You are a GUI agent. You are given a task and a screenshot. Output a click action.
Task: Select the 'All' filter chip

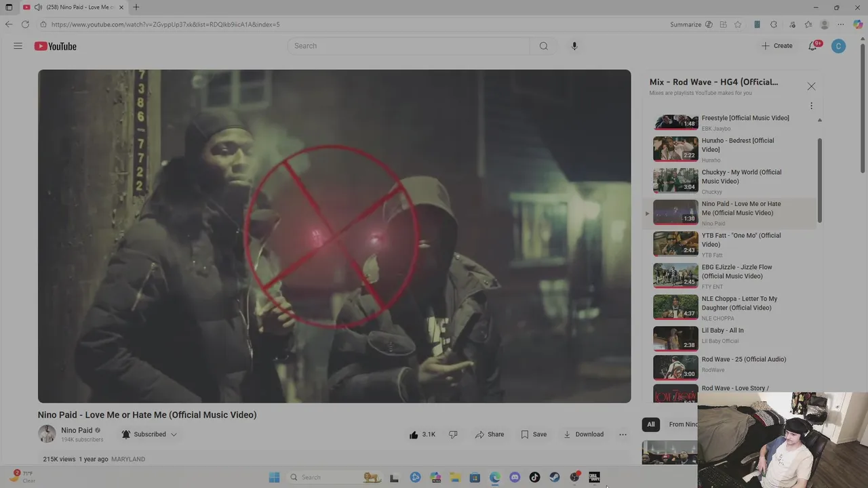tap(651, 424)
